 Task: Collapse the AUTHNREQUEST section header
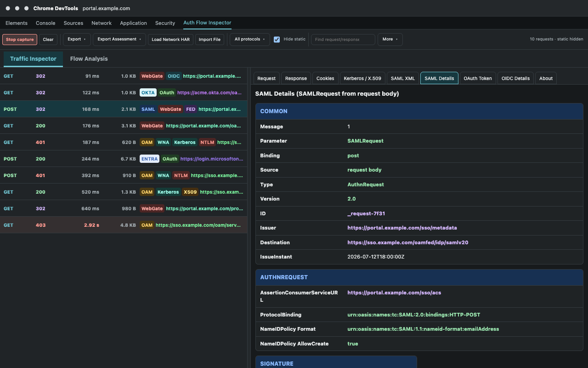[x=419, y=277]
